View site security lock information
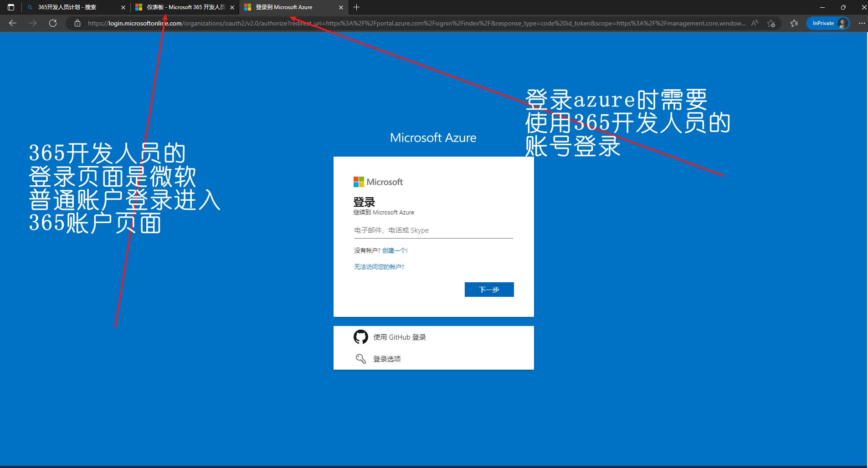Viewport: 868px width, 468px height. tap(77, 23)
